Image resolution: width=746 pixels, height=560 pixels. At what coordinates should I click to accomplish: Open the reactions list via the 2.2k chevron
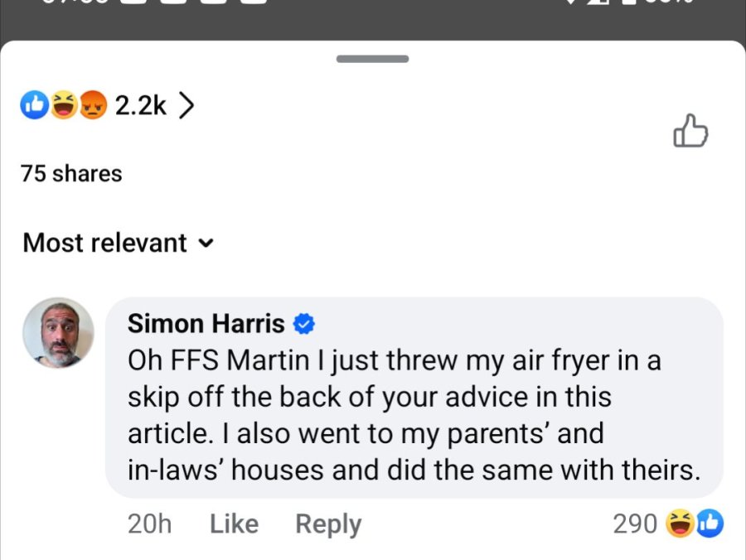[x=186, y=105]
